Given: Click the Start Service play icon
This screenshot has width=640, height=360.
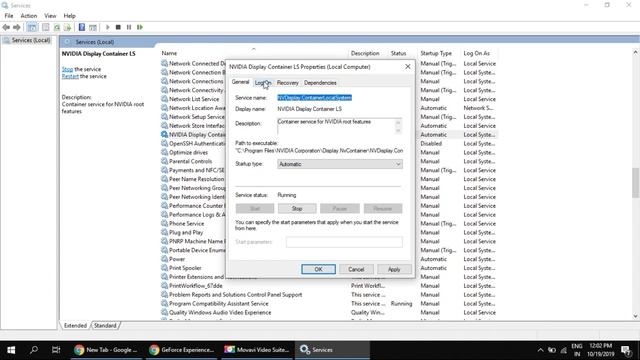Looking at the screenshot, I should (108, 27).
